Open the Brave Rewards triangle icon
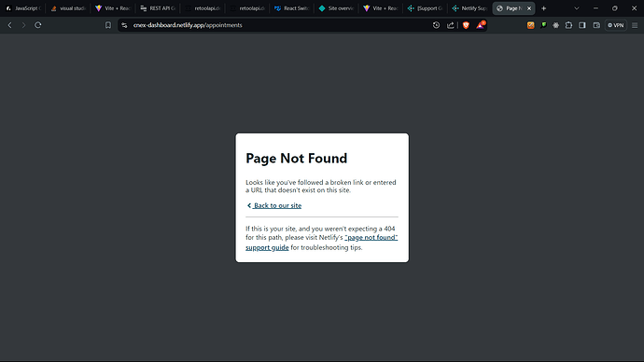The image size is (644, 362). coord(480,25)
